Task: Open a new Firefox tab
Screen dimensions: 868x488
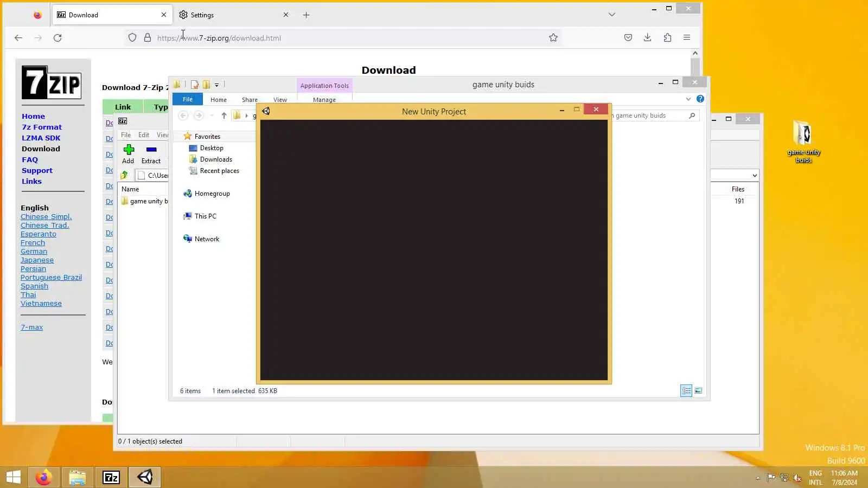Action: [306, 15]
